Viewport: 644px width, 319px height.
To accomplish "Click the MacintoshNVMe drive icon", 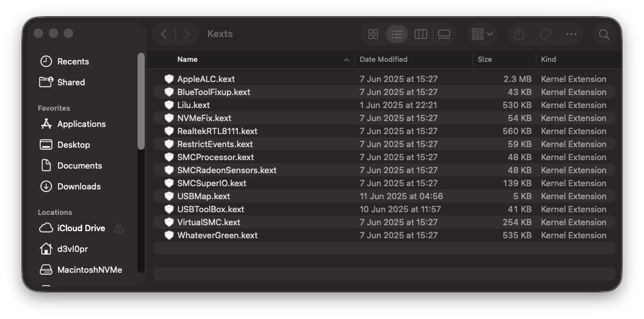I will coord(46,270).
